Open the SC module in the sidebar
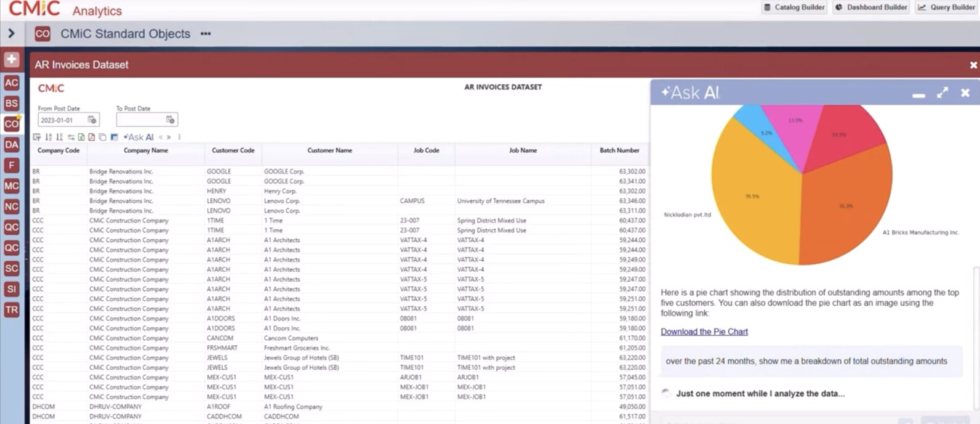The height and width of the screenshot is (424, 980). tap(12, 269)
